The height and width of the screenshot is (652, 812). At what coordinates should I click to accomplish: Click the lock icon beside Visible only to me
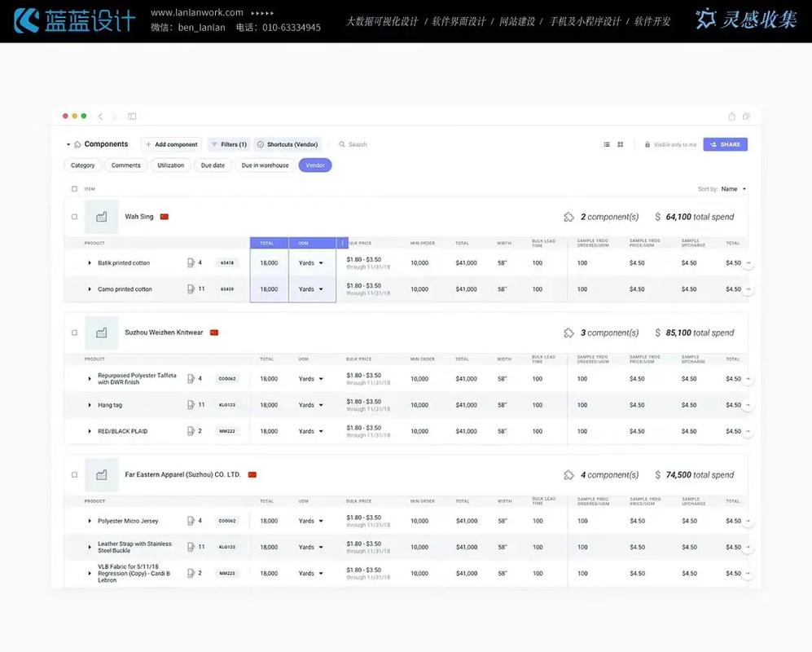coord(647,144)
